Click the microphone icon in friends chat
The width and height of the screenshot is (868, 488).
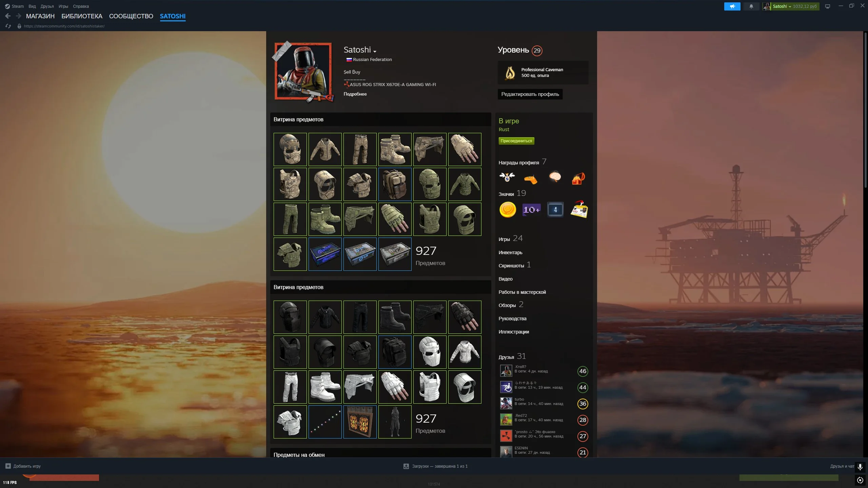(860, 467)
